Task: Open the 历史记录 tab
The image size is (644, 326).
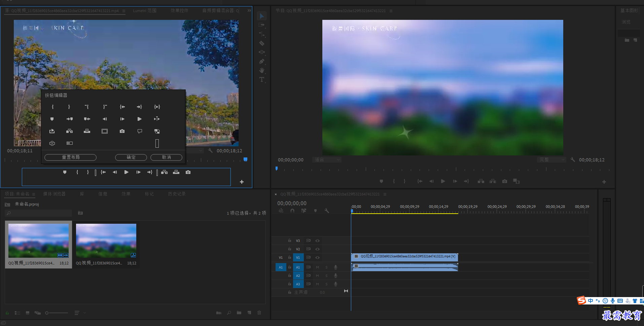Action: pyautogui.click(x=177, y=194)
